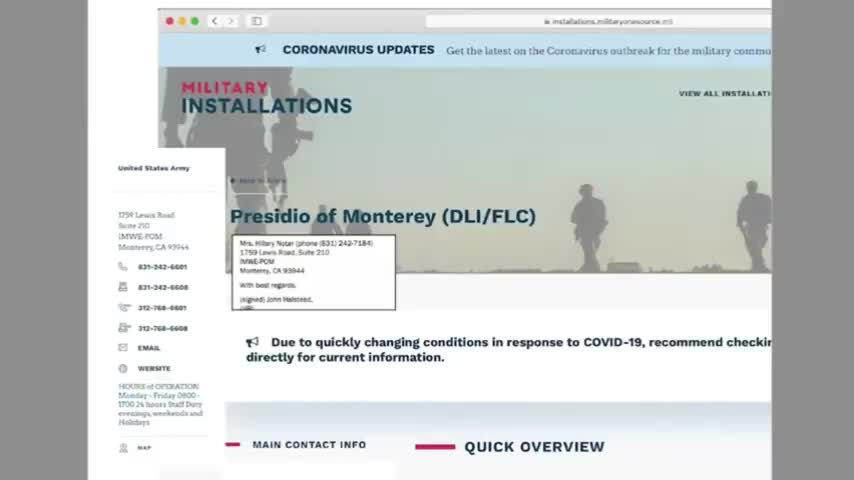Viewport: 854px width, 480px height.
Task: Click the globe icon beside WEBSITE
Action: coord(123,368)
